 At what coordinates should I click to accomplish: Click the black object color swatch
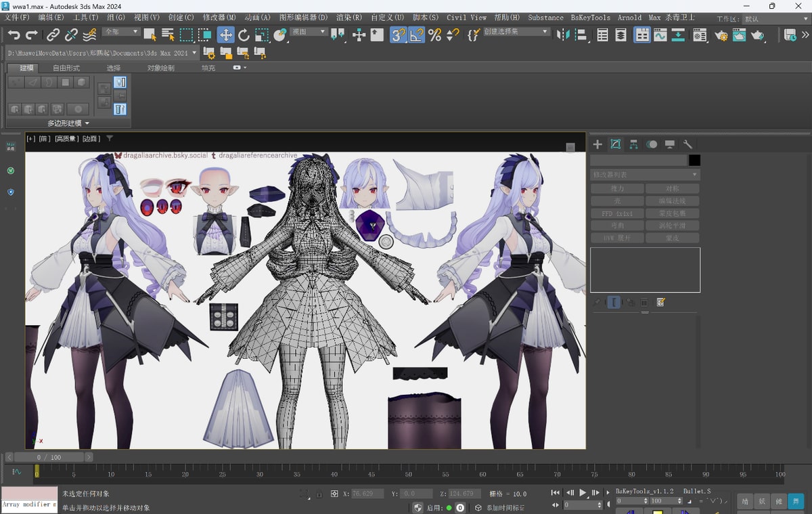point(694,160)
